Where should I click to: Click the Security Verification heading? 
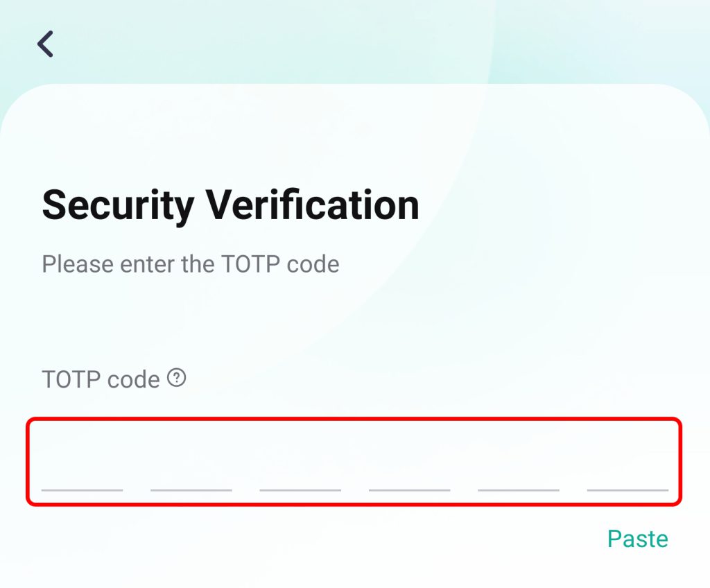(230, 205)
